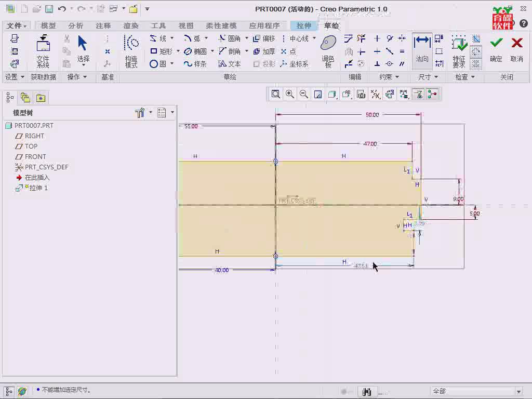
Task: Expand the 弧 arc tool dropdown arrow
Action: click(206, 38)
